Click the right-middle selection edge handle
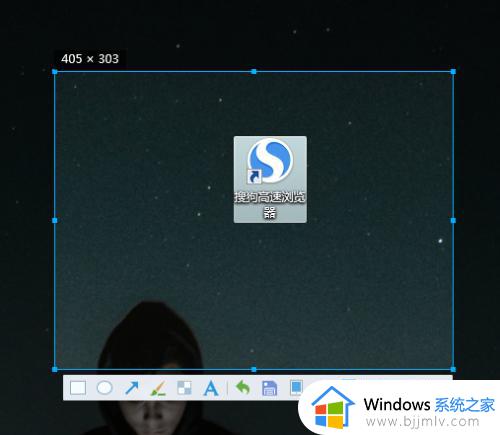500x435 pixels. 453,220
